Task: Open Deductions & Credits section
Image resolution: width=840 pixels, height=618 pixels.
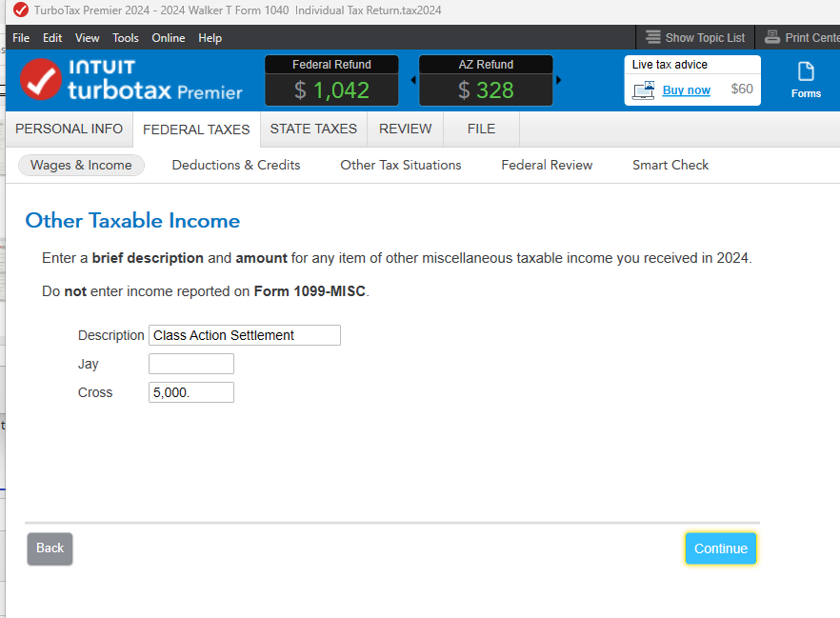Action: [236, 165]
